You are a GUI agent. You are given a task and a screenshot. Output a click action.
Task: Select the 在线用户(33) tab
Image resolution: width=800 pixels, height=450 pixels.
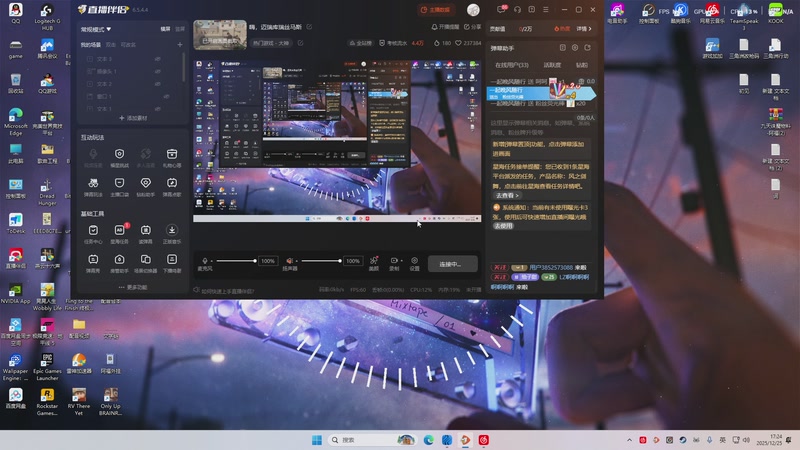pos(512,65)
